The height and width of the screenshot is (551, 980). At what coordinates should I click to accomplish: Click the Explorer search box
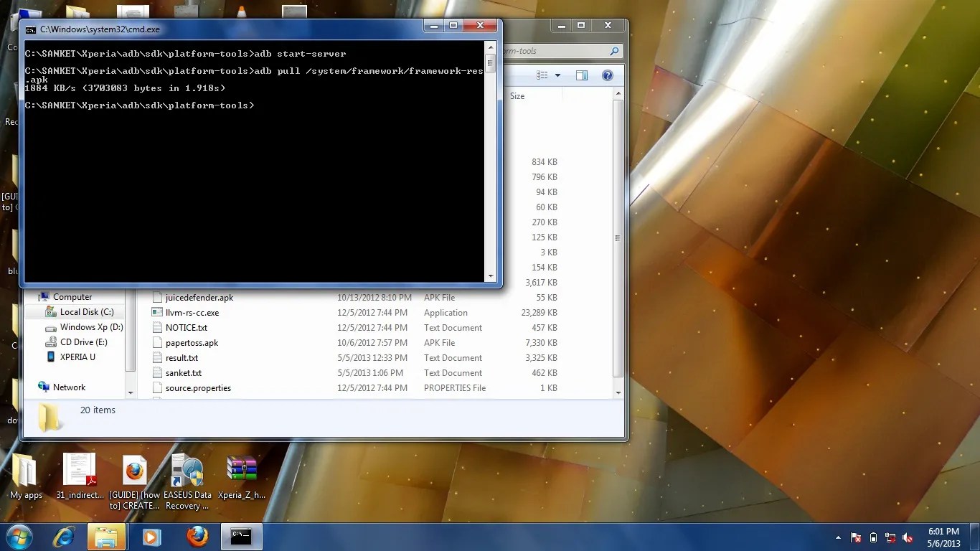(562, 51)
